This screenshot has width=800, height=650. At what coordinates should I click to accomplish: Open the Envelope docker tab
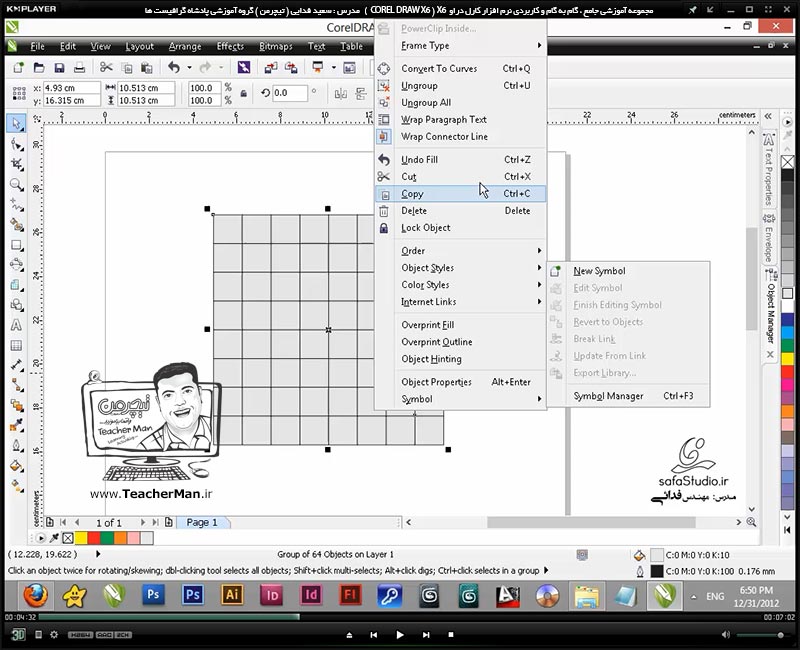tap(769, 238)
